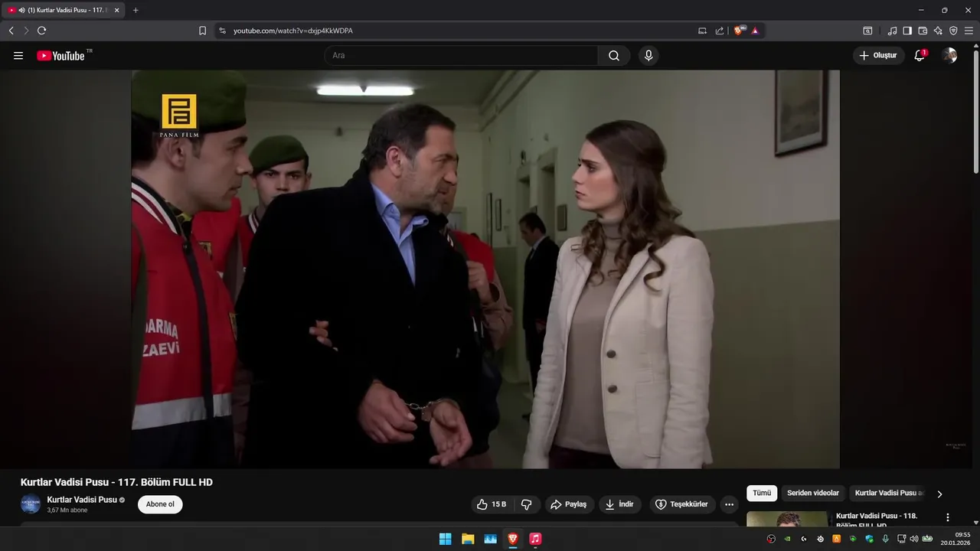Screen dimensions: 980x551
Task: Open the Brave Wallet icon
Action: click(923, 31)
